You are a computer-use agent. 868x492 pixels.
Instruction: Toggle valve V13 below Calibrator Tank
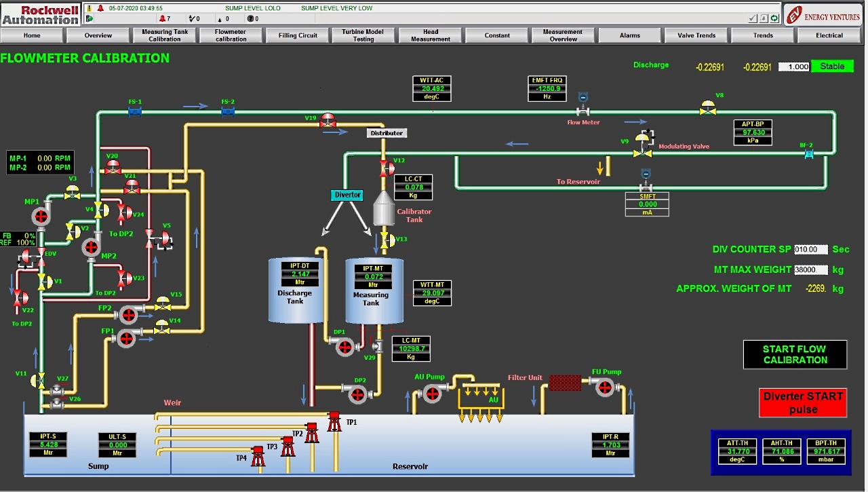coord(385,240)
